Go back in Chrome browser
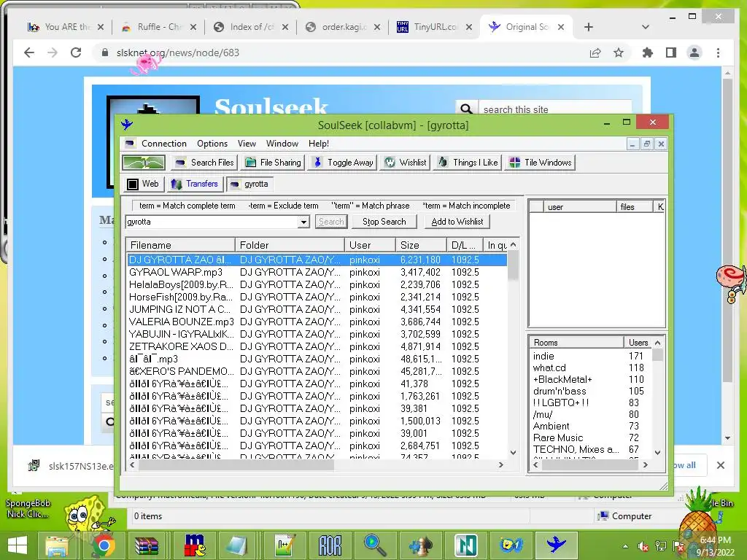This screenshot has width=747, height=560. point(29,52)
